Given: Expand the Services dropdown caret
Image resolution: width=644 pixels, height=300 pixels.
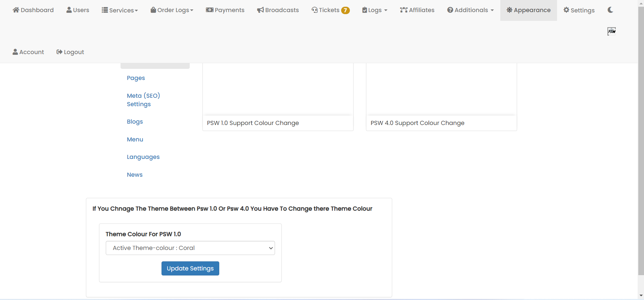Looking at the screenshot, I should (136, 11).
